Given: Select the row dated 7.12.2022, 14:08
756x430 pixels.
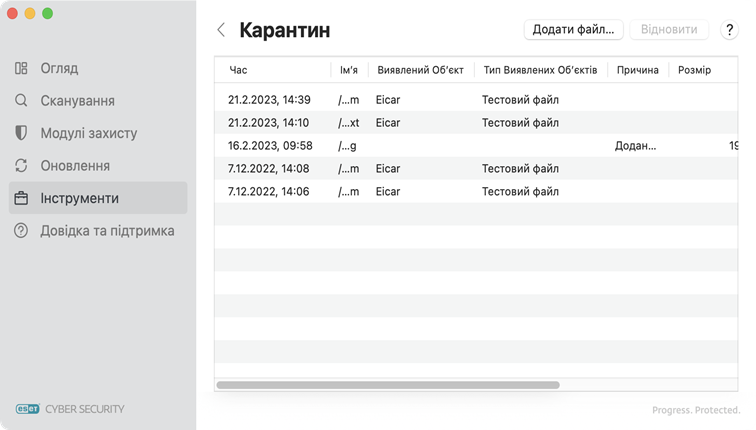Looking at the screenshot, I should click(x=476, y=169).
